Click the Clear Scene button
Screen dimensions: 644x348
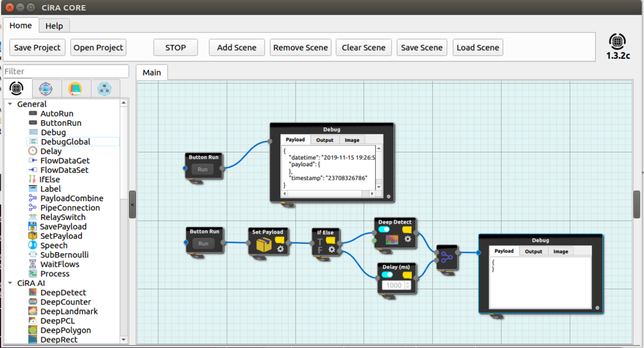(x=364, y=47)
